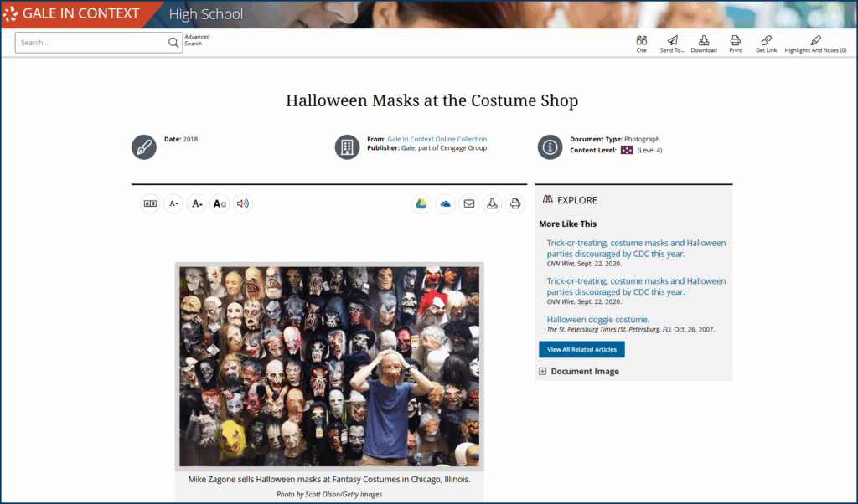Click the View All Related Articles button
The width and height of the screenshot is (858, 504).
pyautogui.click(x=581, y=349)
